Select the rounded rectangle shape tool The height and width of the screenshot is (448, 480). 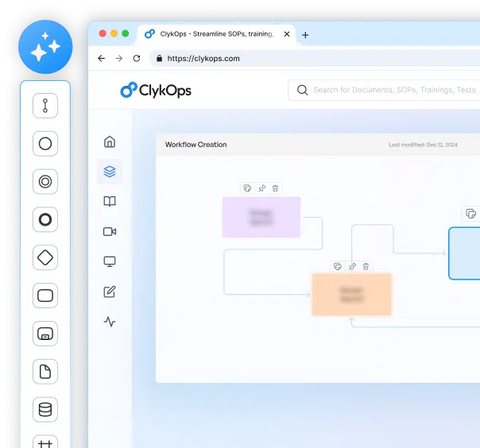(45, 295)
